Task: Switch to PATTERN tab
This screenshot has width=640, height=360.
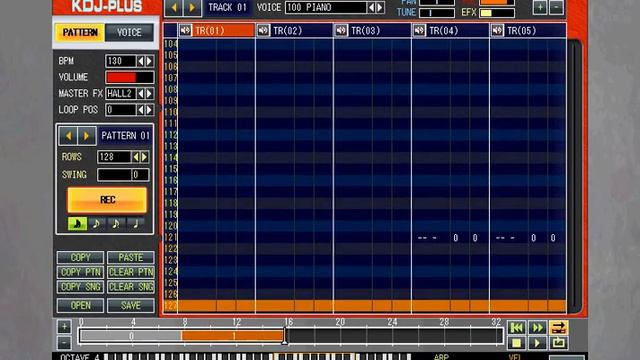Action: (x=80, y=33)
